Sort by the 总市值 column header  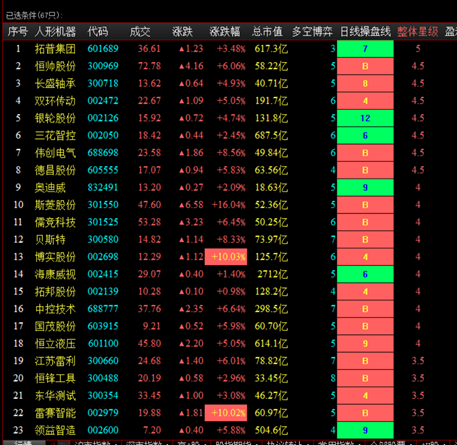(x=267, y=32)
